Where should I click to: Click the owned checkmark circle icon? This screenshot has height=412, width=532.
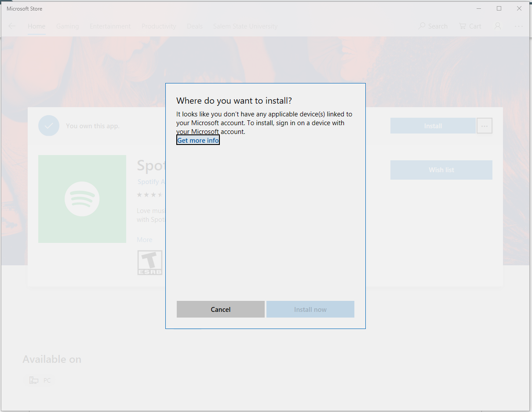(x=49, y=126)
